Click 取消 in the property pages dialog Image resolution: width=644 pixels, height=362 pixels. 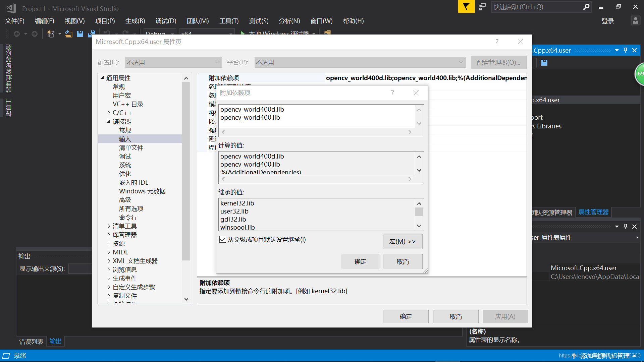(x=456, y=316)
